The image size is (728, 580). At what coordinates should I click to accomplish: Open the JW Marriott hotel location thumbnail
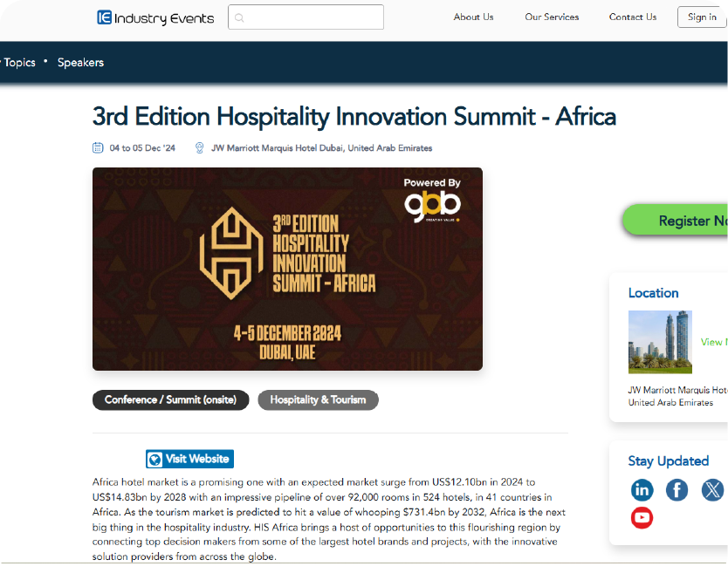tap(660, 342)
